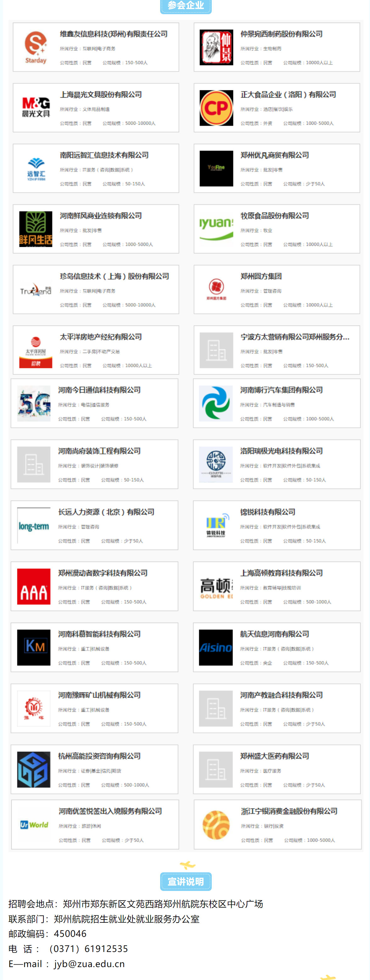Open 珍岛信息技术（上海）股份有限公司 title

115,277
